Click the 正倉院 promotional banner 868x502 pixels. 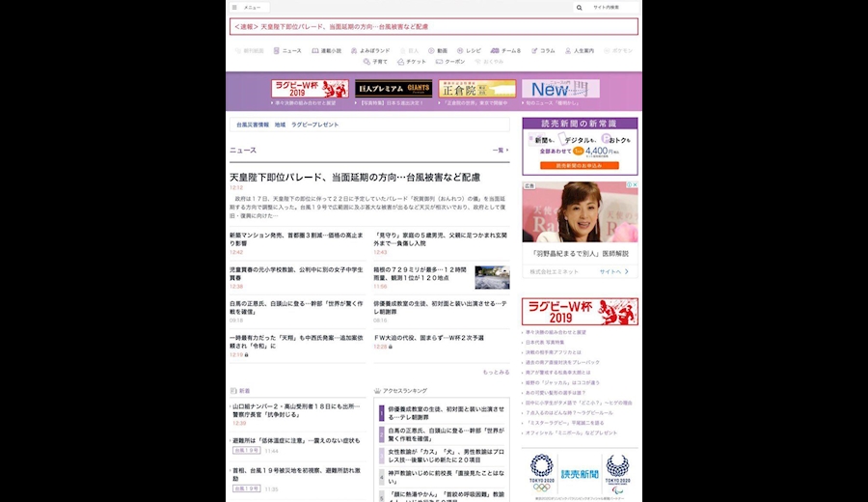pos(476,89)
